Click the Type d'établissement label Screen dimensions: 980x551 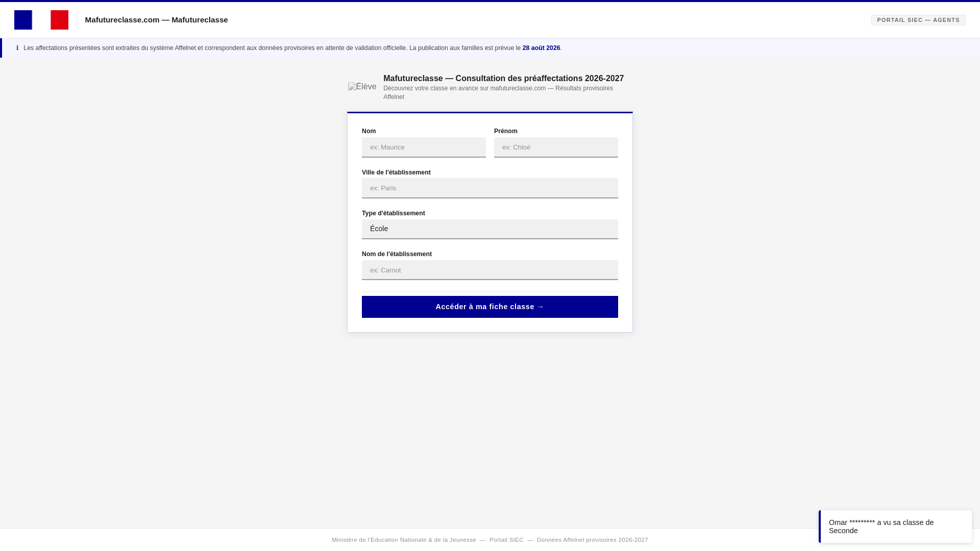tap(393, 213)
